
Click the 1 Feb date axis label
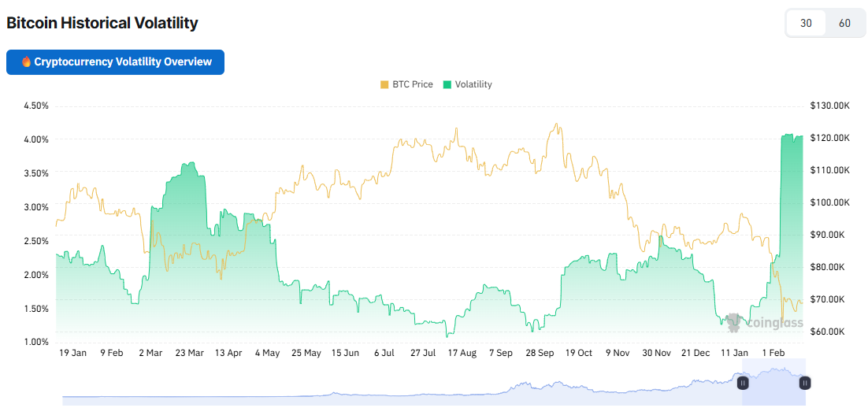[x=774, y=353]
